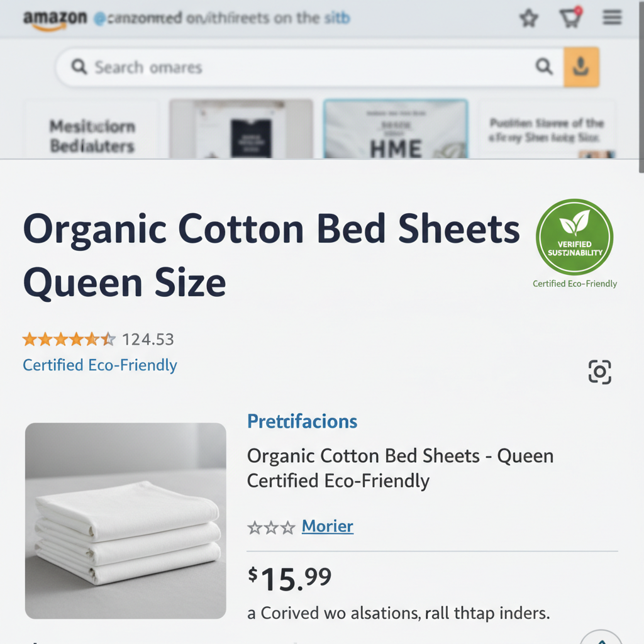The height and width of the screenshot is (644, 644).
Task: Click the Verified Sustainability green badge
Action: click(574, 237)
